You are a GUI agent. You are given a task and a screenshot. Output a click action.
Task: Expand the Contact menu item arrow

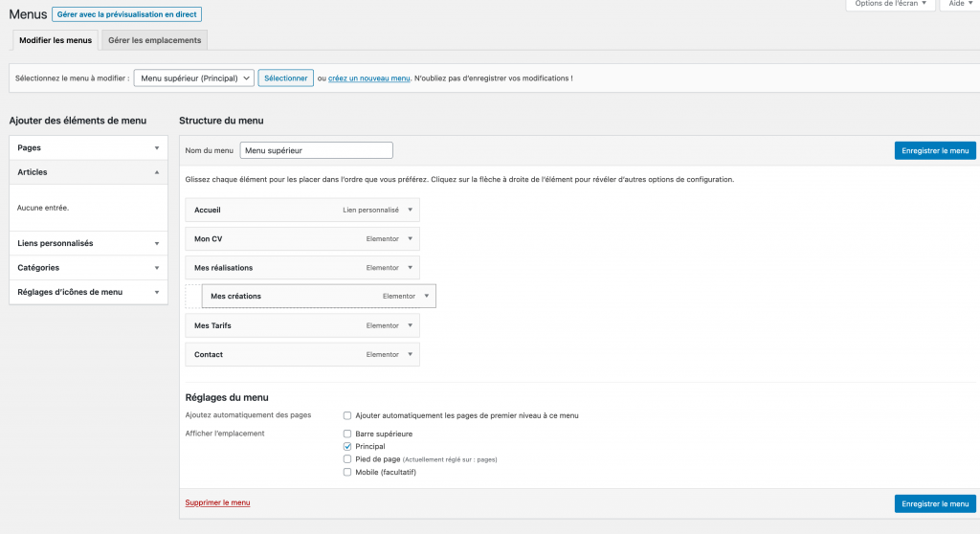click(x=410, y=354)
